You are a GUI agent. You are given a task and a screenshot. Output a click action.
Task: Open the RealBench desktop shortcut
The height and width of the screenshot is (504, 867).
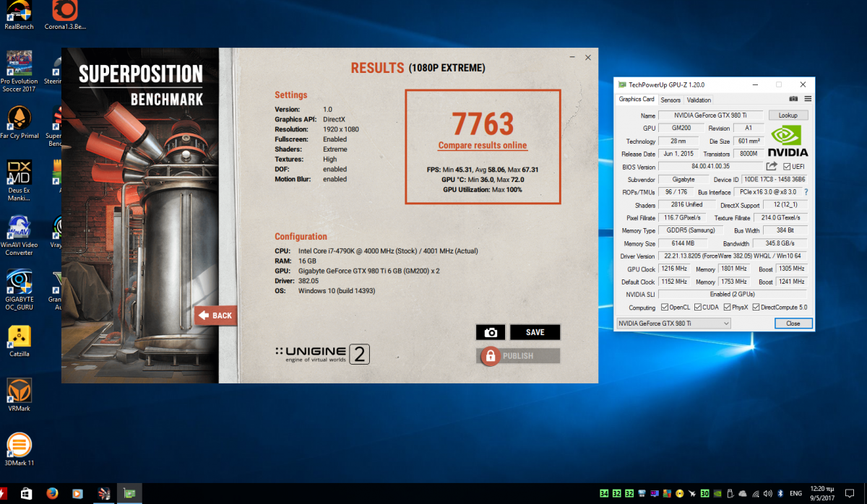19,15
